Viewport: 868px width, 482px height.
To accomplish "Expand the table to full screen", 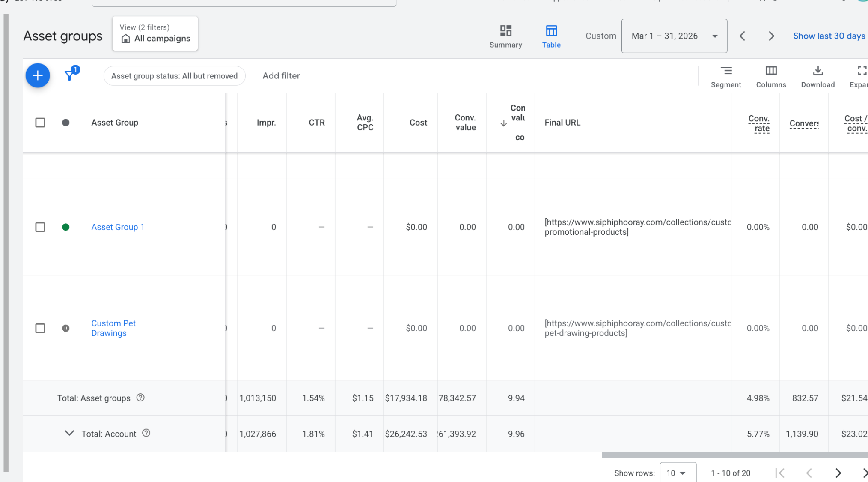I will pyautogui.click(x=859, y=77).
